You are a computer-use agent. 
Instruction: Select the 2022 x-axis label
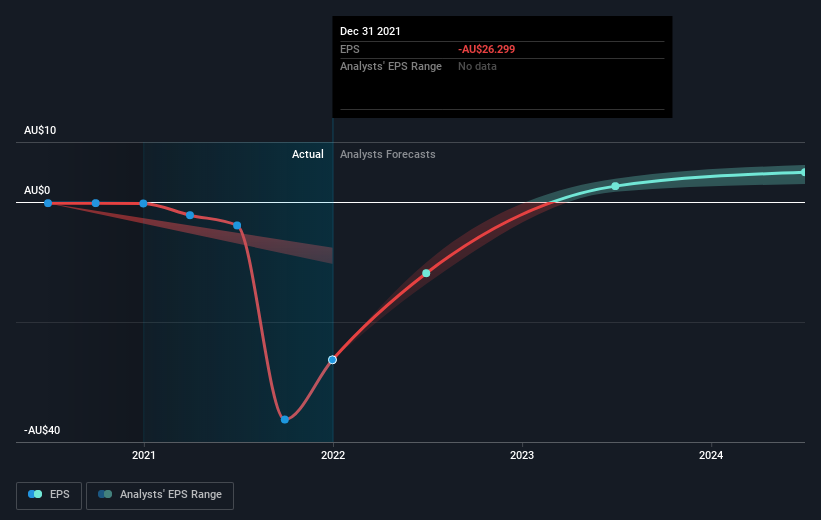pyautogui.click(x=333, y=455)
